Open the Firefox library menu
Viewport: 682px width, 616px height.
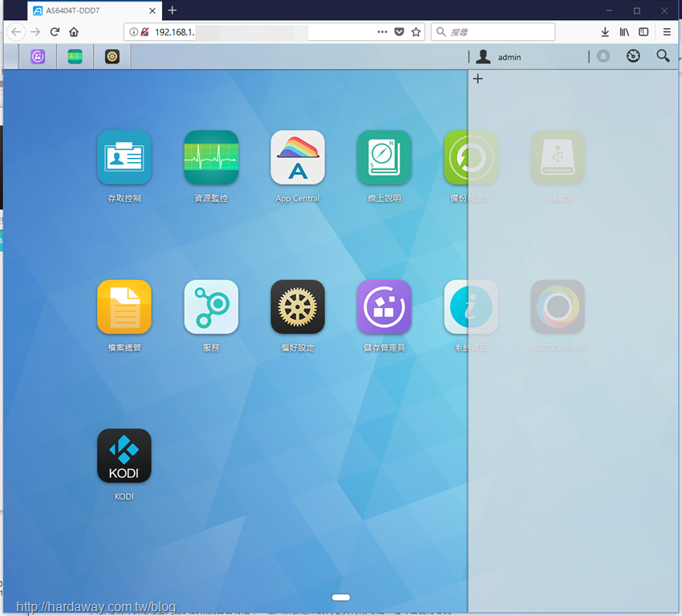(x=624, y=32)
